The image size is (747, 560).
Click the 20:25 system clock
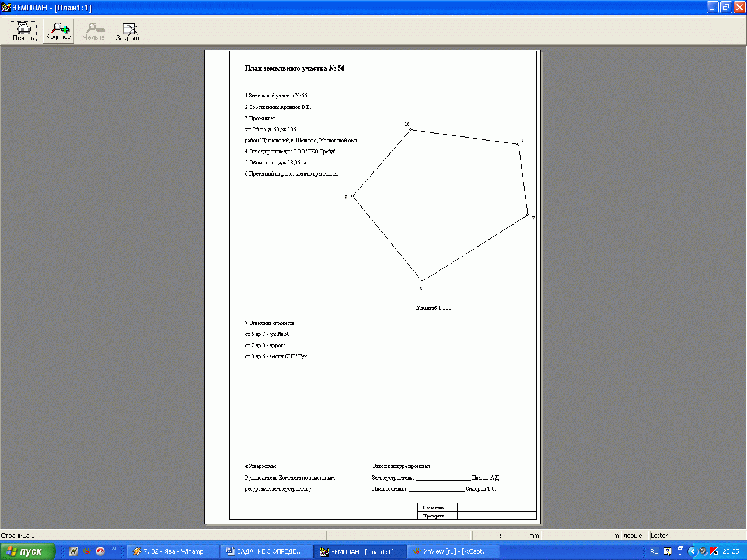[x=731, y=551]
